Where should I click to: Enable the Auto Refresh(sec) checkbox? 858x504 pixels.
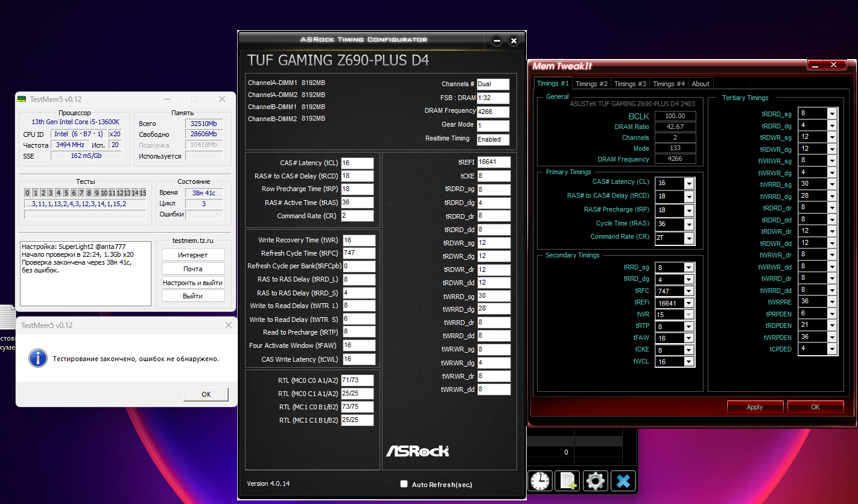(x=404, y=484)
